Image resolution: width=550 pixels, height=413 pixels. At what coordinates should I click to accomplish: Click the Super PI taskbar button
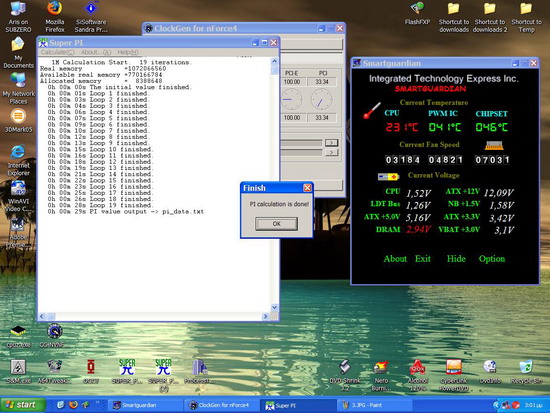click(x=298, y=405)
